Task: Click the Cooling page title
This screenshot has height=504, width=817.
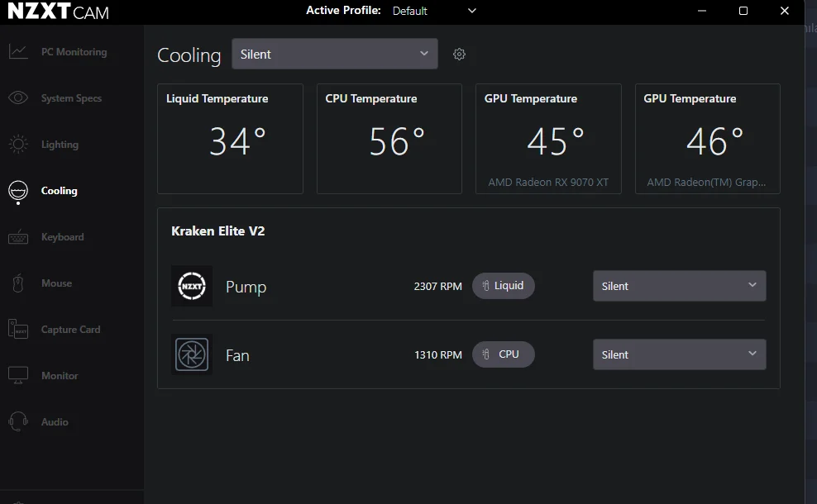Action: (189, 55)
